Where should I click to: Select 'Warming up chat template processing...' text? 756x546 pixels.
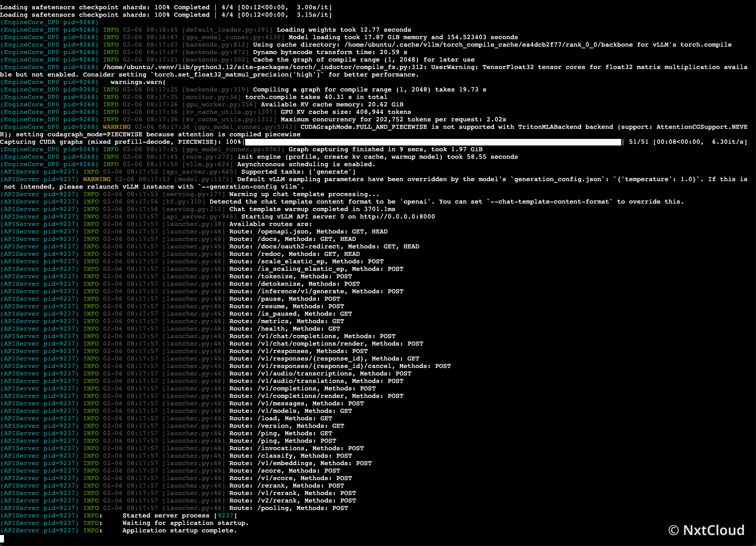pos(304,194)
